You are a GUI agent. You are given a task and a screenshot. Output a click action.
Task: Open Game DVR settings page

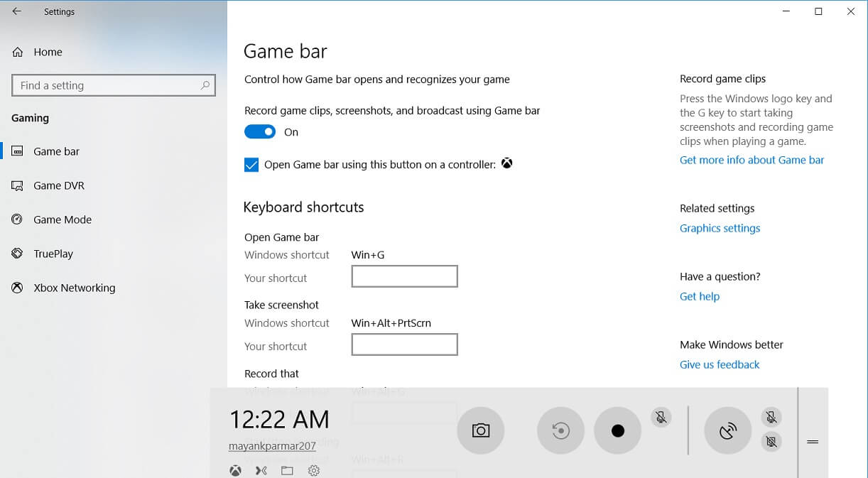[x=114, y=185]
